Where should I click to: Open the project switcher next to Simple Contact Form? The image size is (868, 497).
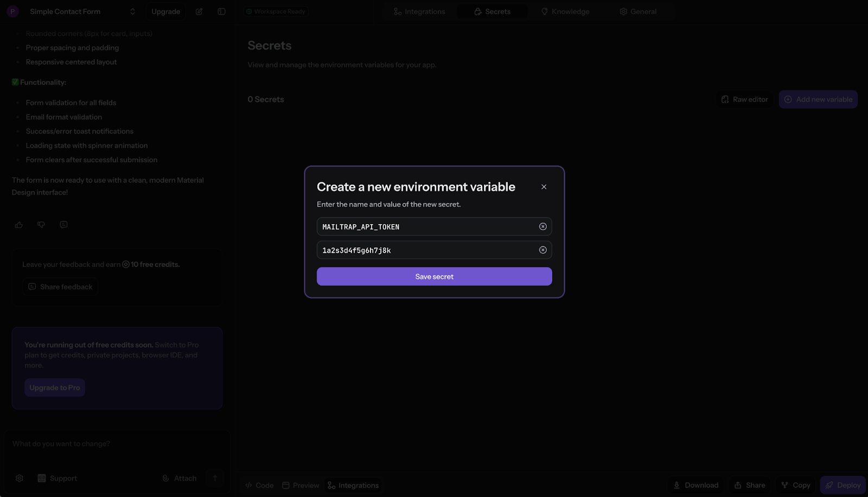coord(132,11)
